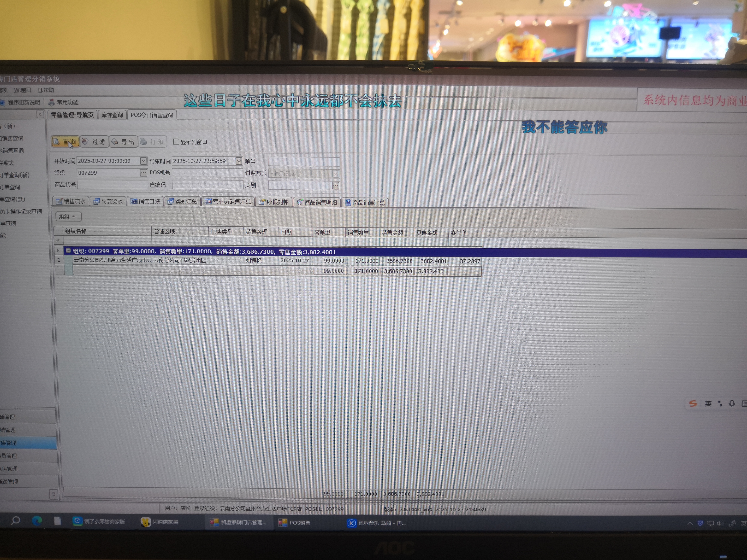
Task: Click the 查询 search button
Action: click(x=65, y=142)
